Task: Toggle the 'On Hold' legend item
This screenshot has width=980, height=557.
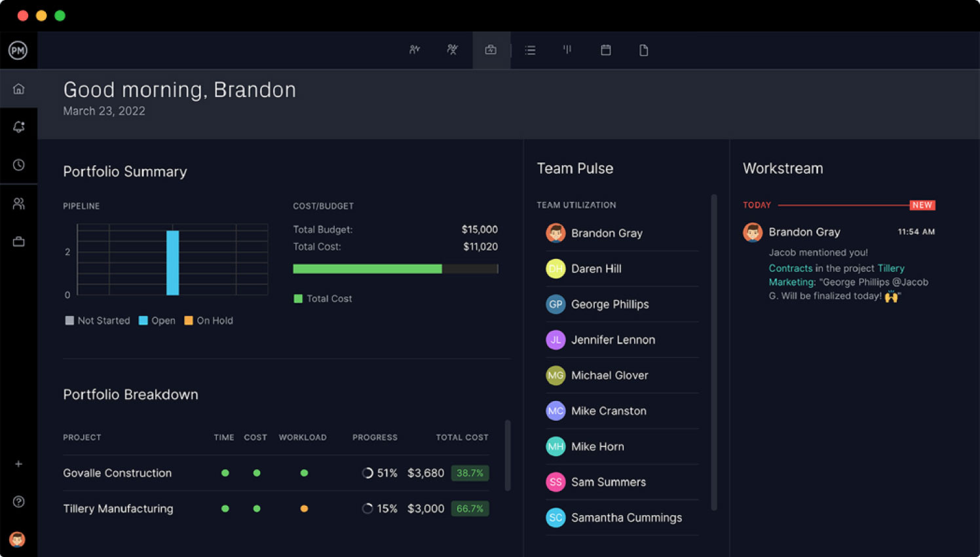Action: tap(208, 320)
